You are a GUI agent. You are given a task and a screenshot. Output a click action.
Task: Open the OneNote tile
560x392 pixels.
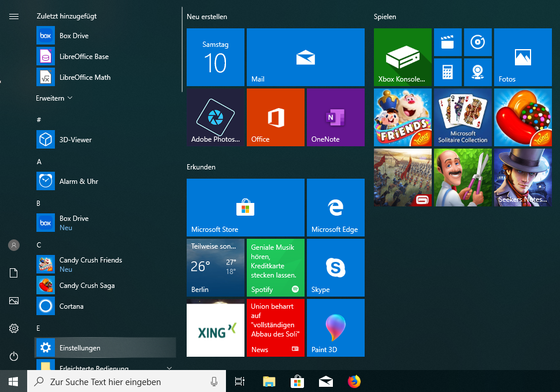tap(335, 117)
